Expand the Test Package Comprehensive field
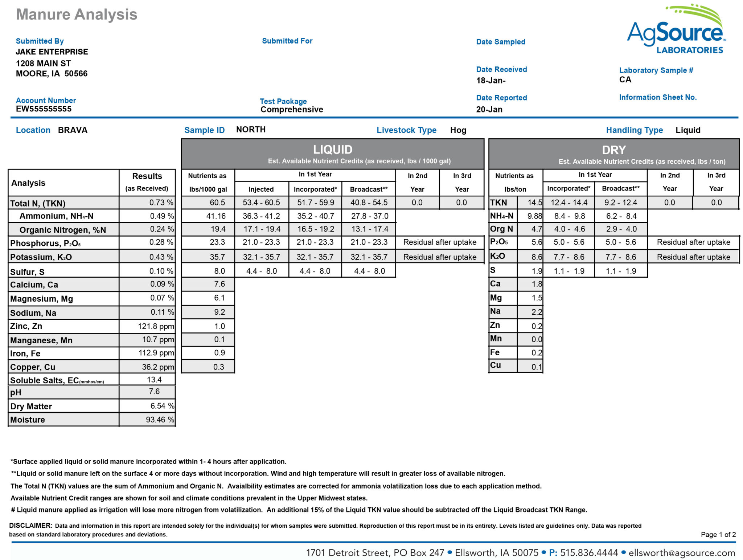 (291, 109)
